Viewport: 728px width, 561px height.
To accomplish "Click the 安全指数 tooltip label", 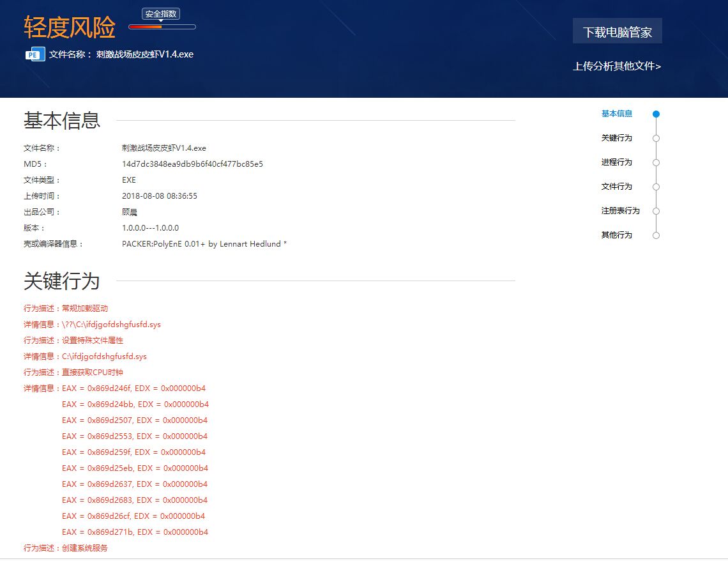I will [x=161, y=13].
